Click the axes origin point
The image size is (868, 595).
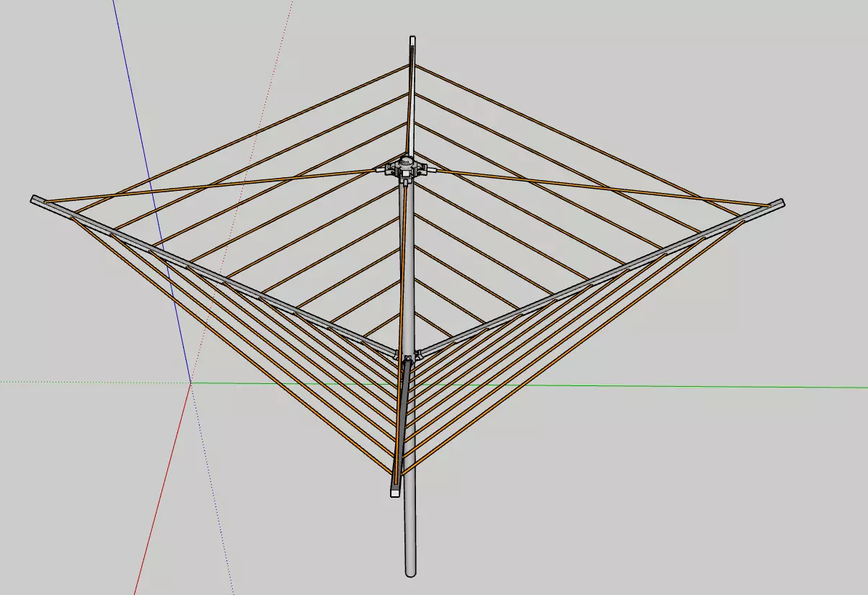click(191, 382)
